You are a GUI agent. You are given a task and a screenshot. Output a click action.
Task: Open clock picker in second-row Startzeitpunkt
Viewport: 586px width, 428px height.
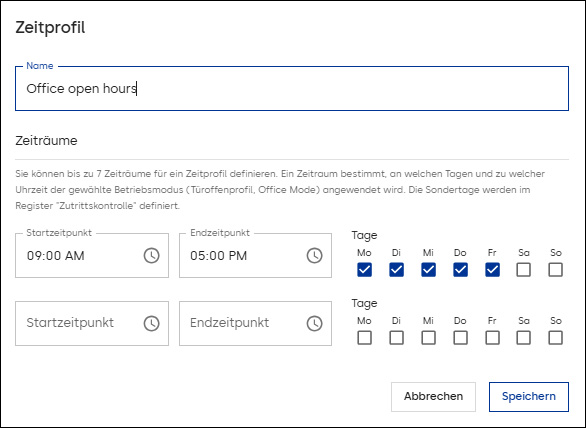pos(151,323)
